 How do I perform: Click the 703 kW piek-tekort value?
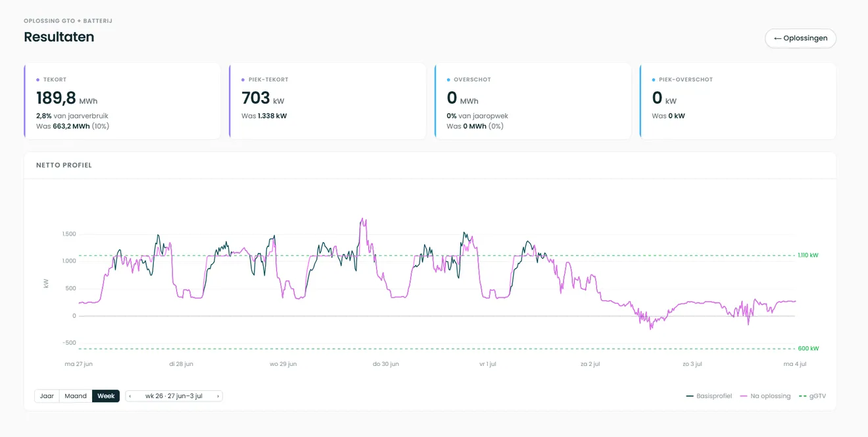tap(263, 99)
